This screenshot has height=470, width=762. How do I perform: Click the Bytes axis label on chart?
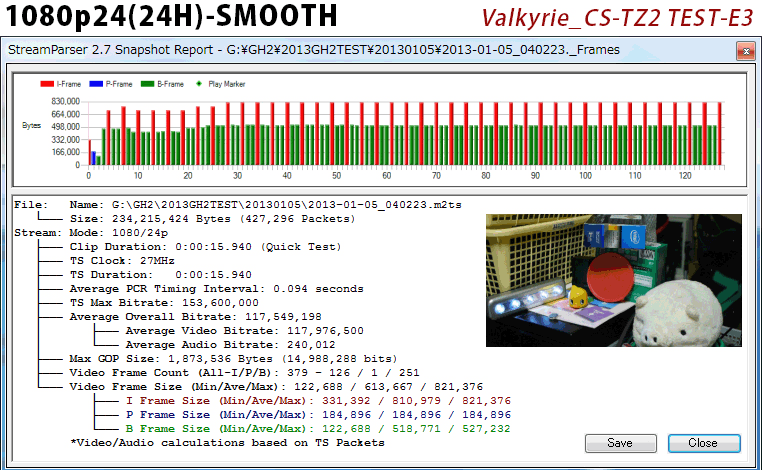point(31,127)
